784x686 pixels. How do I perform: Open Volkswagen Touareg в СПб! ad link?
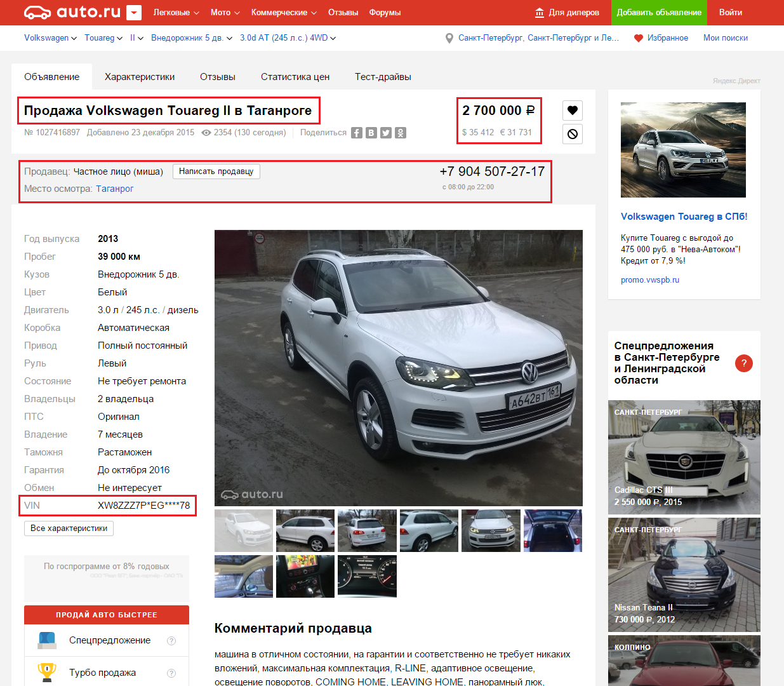(x=684, y=217)
